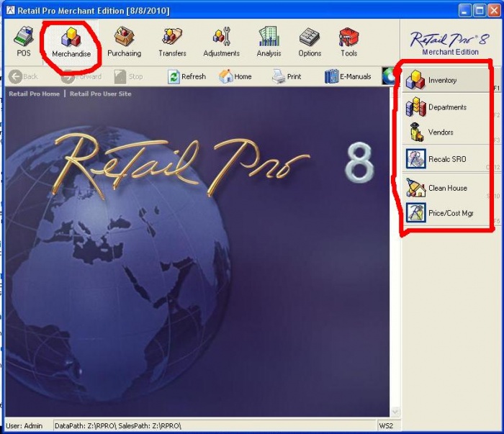Select the Merchandise module icon
Image resolution: width=504 pixels, height=434 pixels.
pyautogui.click(x=71, y=42)
